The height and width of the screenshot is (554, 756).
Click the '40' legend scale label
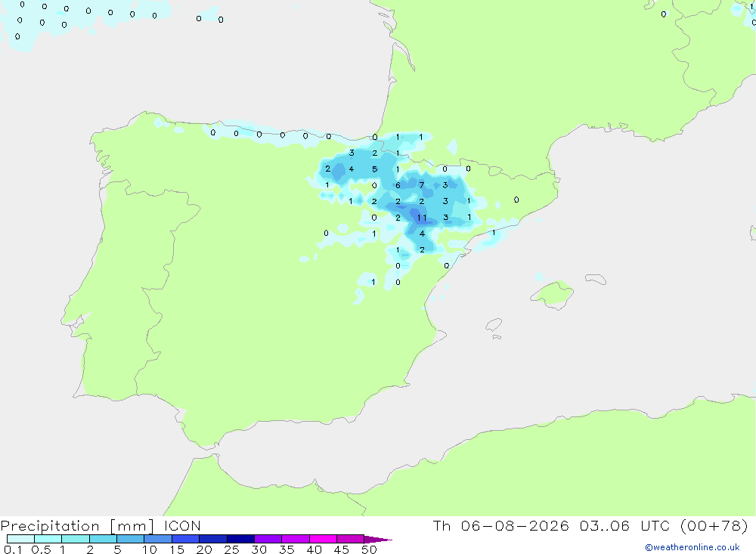pyautogui.click(x=314, y=549)
